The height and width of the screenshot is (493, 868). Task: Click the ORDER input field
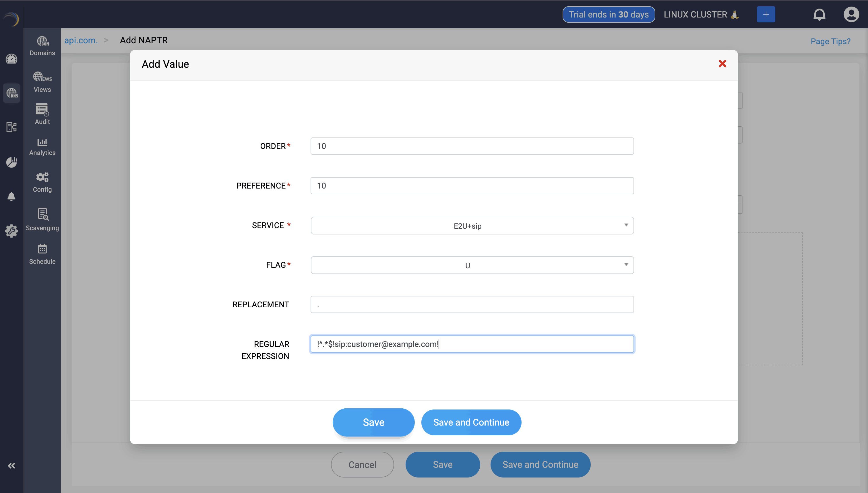pos(472,146)
